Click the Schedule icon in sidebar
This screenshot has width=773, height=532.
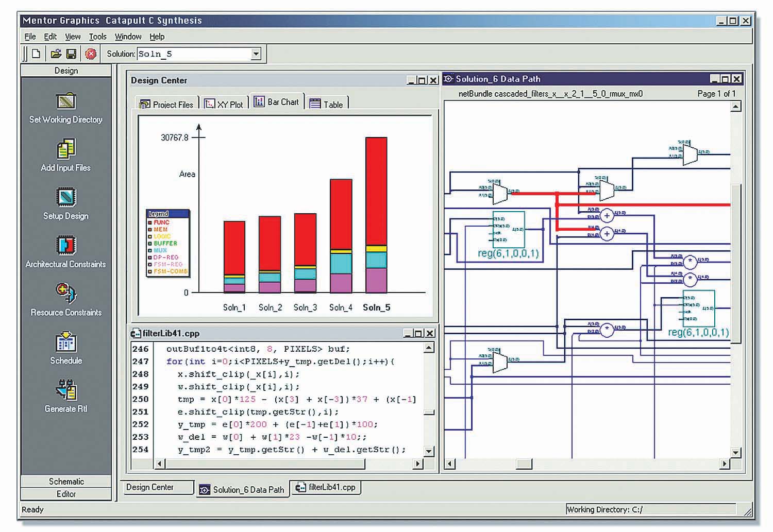(x=66, y=342)
